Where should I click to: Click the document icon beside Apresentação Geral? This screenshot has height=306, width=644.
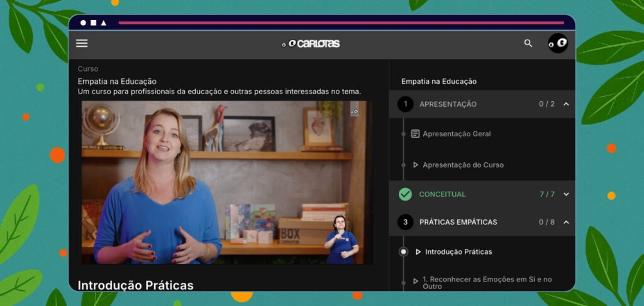pos(415,134)
